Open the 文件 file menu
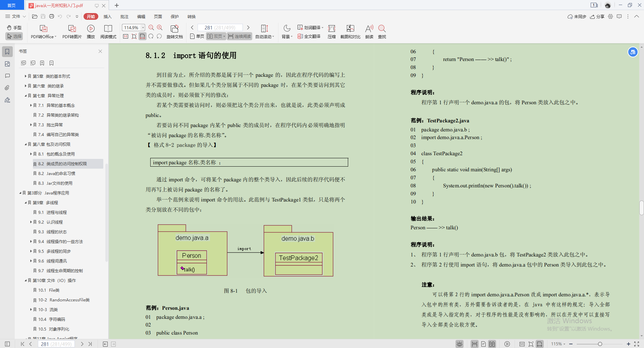This screenshot has width=644, height=348. 16,16
